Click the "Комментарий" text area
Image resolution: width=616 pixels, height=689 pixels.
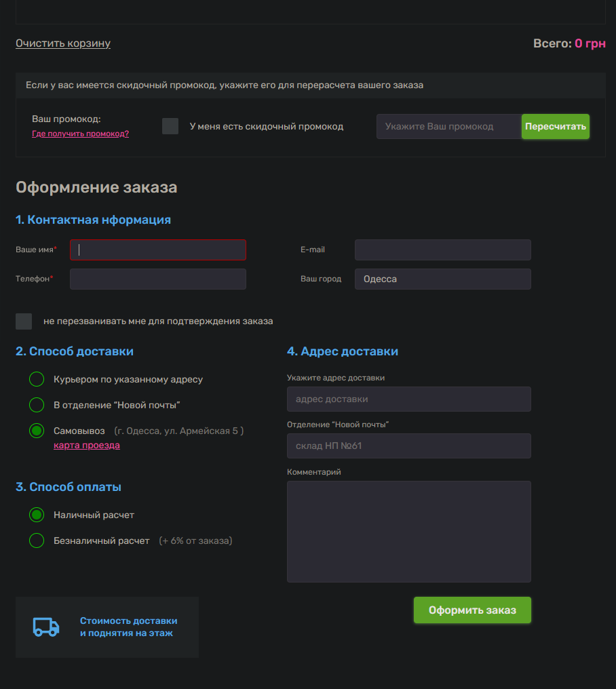408,531
